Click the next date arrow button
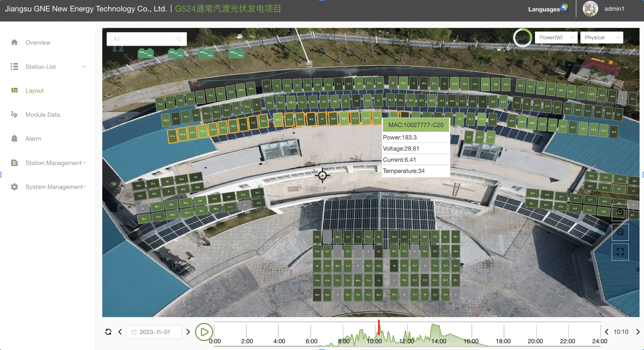644x350 pixels. pos(188,331)
